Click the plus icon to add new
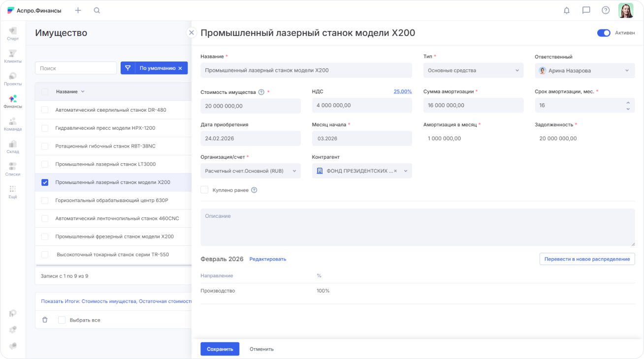 click(78, 10)
